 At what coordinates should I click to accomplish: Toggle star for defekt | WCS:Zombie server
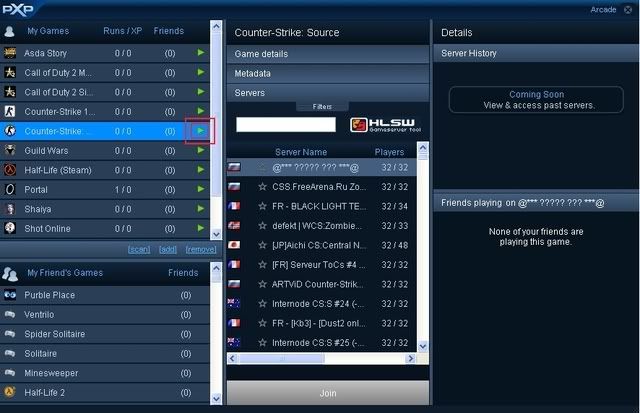pyautogui.click(x=262, y=226)
